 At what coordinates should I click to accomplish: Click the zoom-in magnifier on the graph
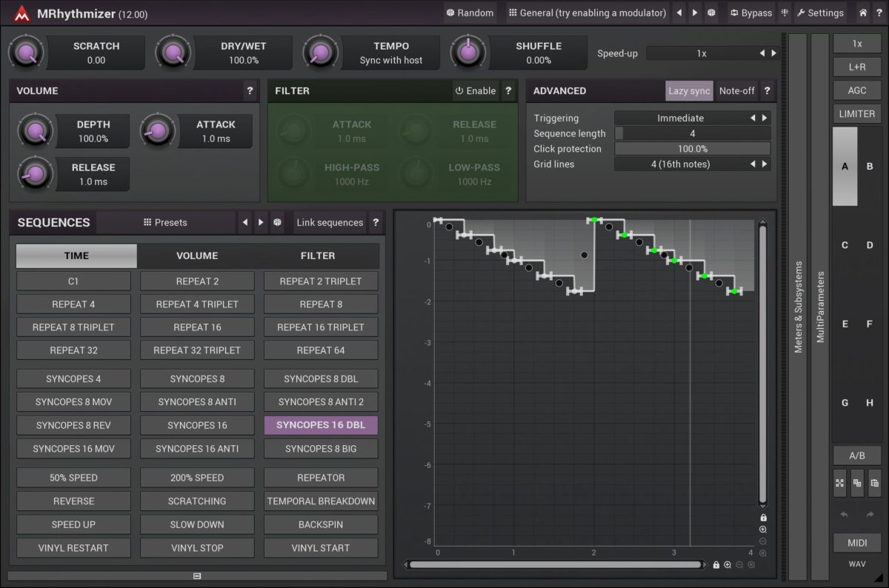(x=763, y=529)
